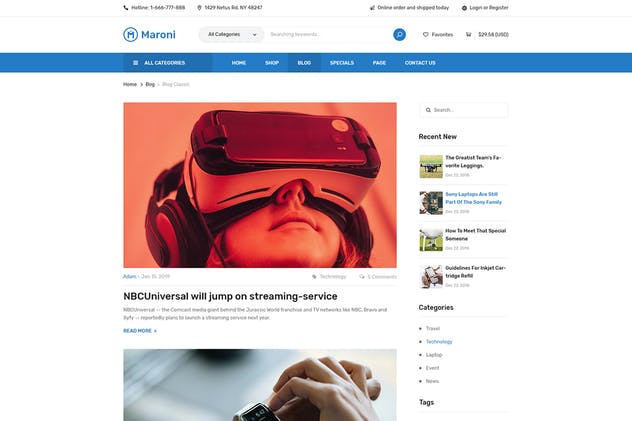632x421 pixels.
Task: Click the Login or Register user icon
Action: [x=462, y=7]
